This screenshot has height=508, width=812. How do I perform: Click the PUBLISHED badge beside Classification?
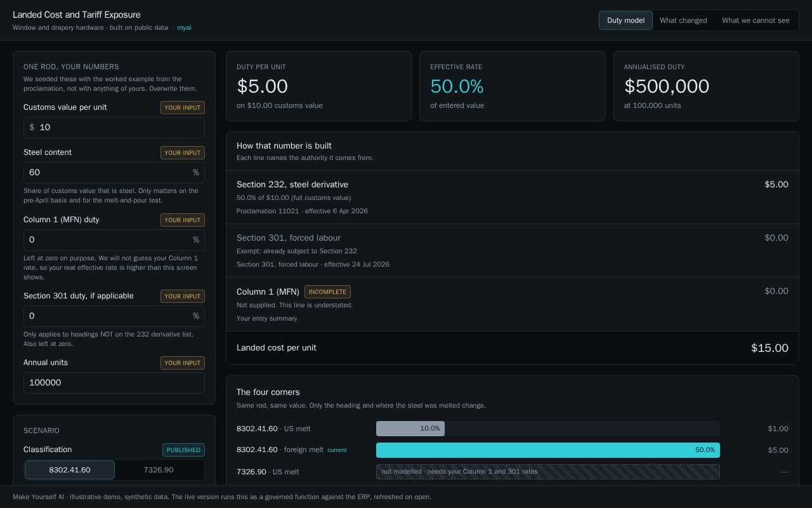(183, 450)
